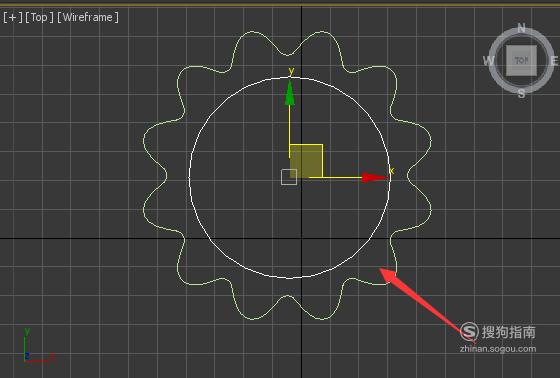This screenshot has height=378, width=560.
Task: Open the [Wireframe] shading viewport menu
Action: [x=88, y=17]
